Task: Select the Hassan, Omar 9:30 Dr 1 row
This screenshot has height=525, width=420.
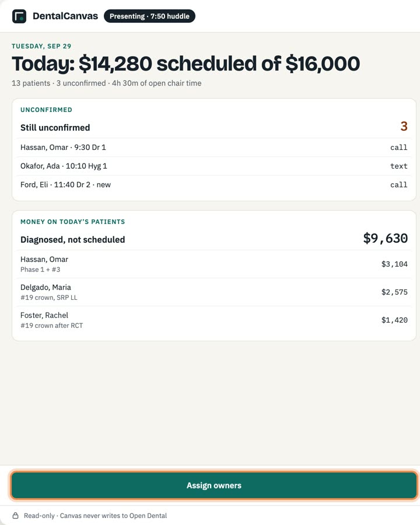Action: click(x=214, y=148)
